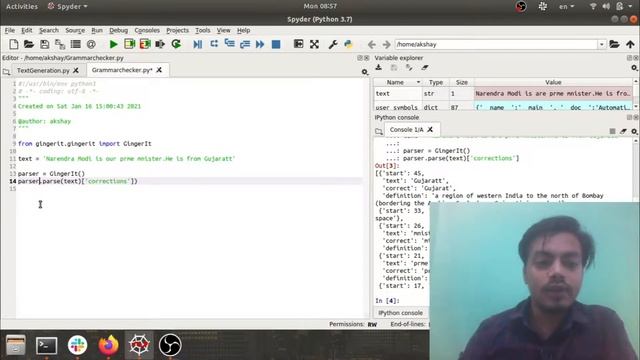
Task: Go forward using the right arrow
Action: tap(386, 44)
